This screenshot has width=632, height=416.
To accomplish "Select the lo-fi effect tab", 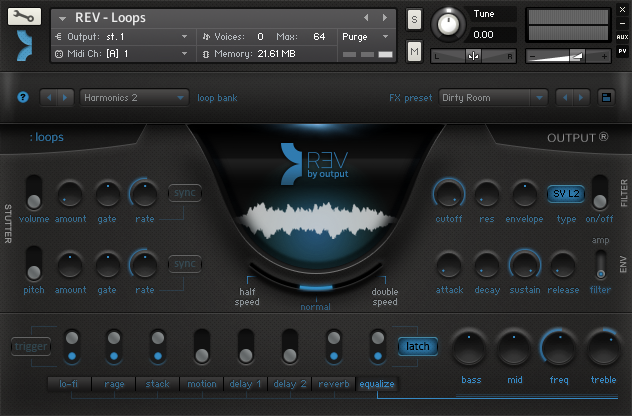I will 69,384.
